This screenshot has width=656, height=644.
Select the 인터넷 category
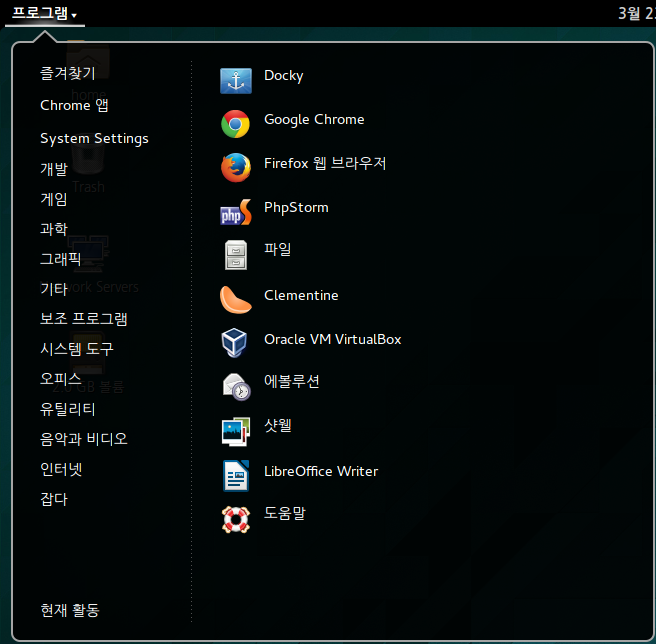tap(61, 469)
